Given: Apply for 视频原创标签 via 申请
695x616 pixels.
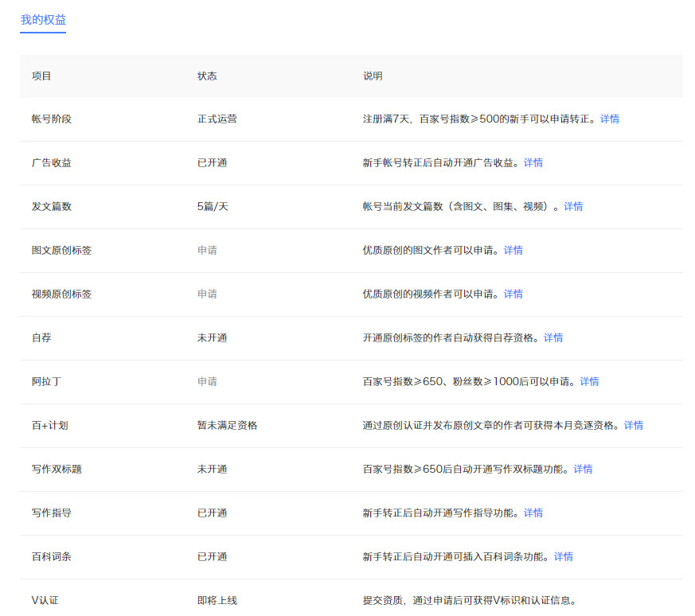Looking at the screenshot, I should click(207, 294).
